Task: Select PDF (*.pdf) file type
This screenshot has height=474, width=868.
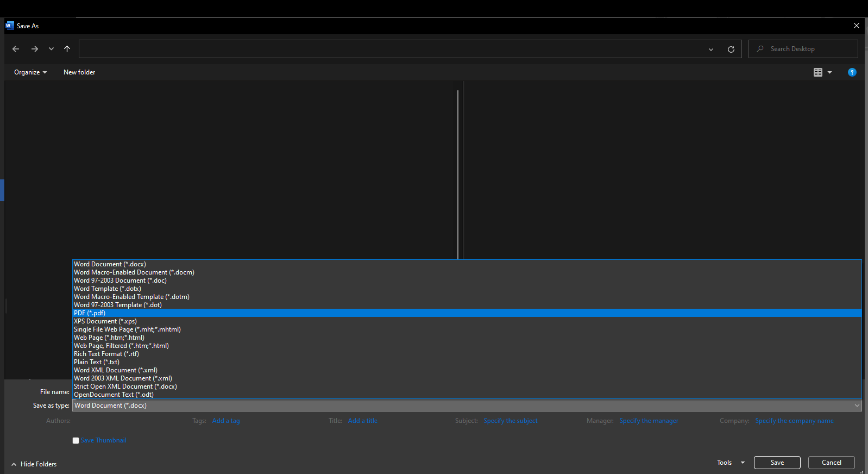Action: tap(467, 313)
